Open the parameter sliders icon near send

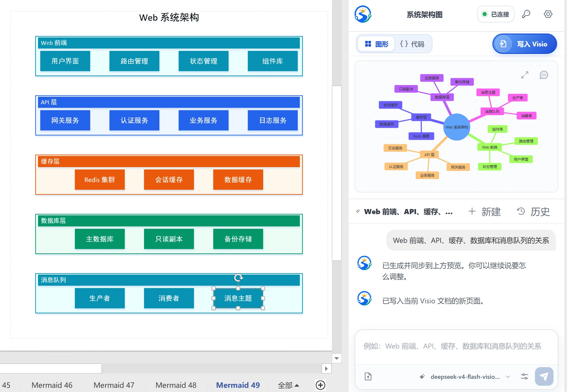pyautogui.click(x=524, y=376)
